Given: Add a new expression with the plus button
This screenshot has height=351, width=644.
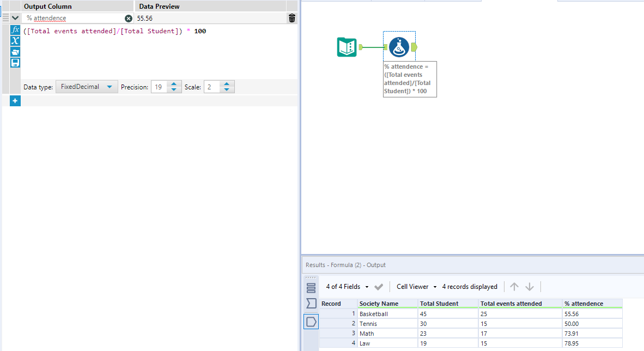Looking at the screenshot, I should point(15,100).
